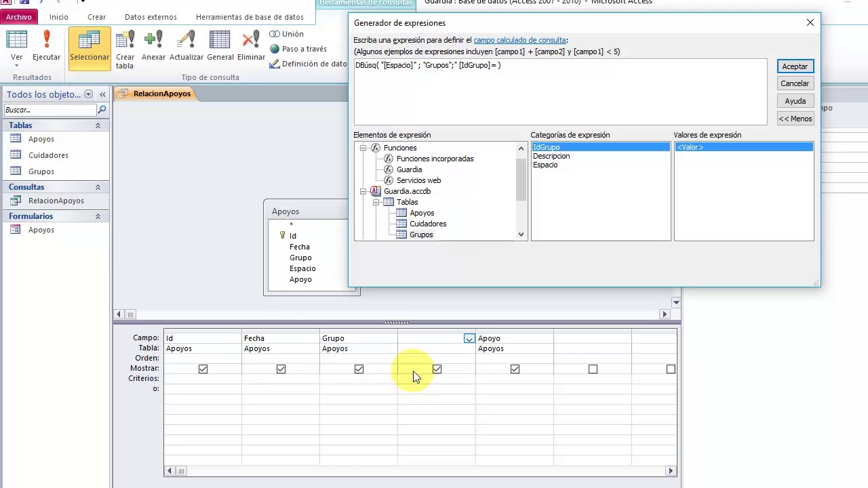Image resolution: width=868 pixels, height=488 pixels.
Task: Click the Unión query option
Action: click(286, 34)
